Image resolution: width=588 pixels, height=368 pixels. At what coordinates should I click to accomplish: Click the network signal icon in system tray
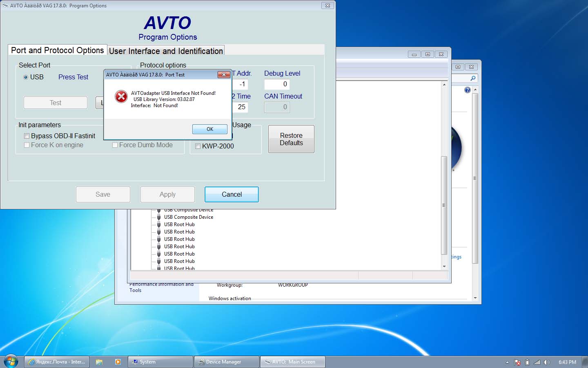[537, 362]
